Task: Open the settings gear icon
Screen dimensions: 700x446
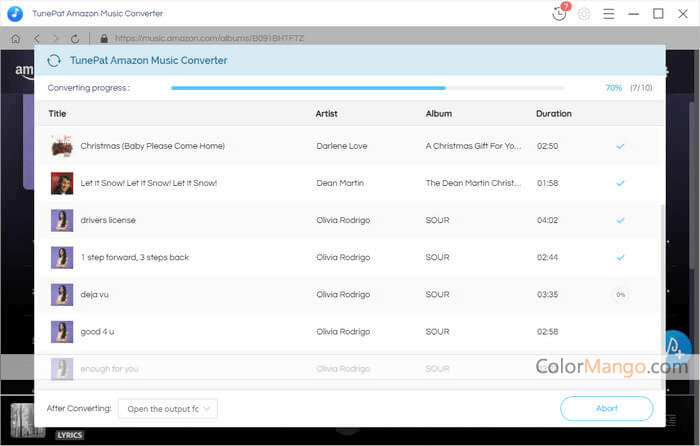Action: [584, 14]
